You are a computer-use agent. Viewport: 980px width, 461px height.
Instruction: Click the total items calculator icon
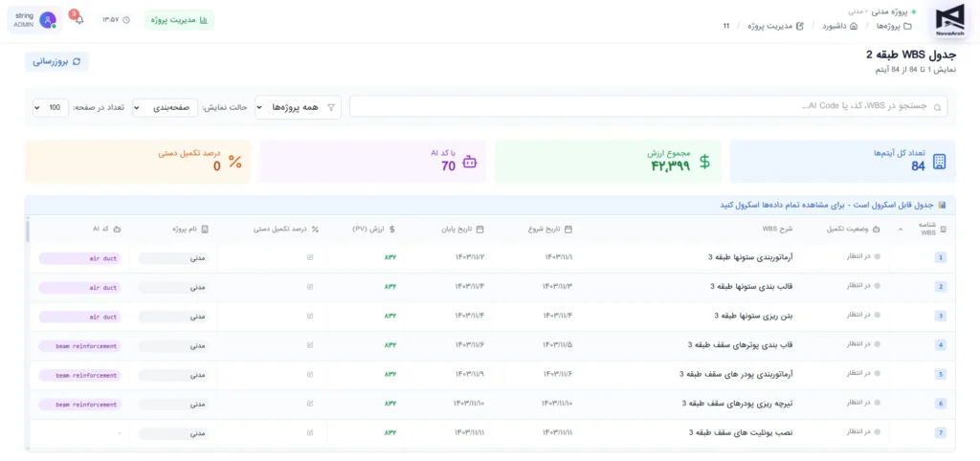pyautogui.click(x=939, y=163)
